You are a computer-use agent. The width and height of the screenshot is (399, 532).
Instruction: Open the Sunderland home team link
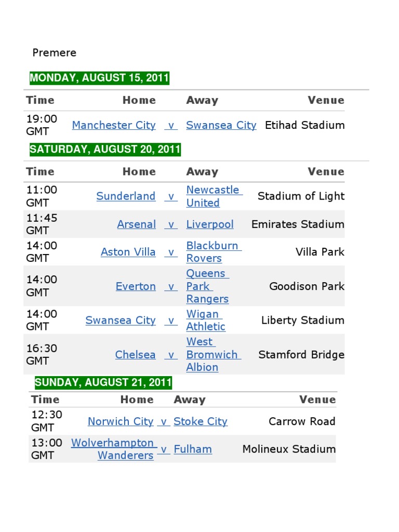coord(126,196)
